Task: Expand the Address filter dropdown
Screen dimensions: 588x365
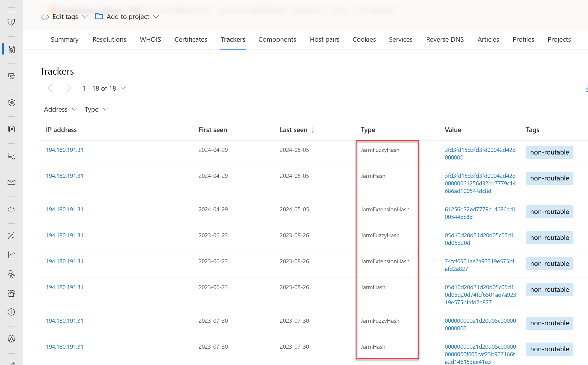Action: pyautogui.click(x=60, y=109)
